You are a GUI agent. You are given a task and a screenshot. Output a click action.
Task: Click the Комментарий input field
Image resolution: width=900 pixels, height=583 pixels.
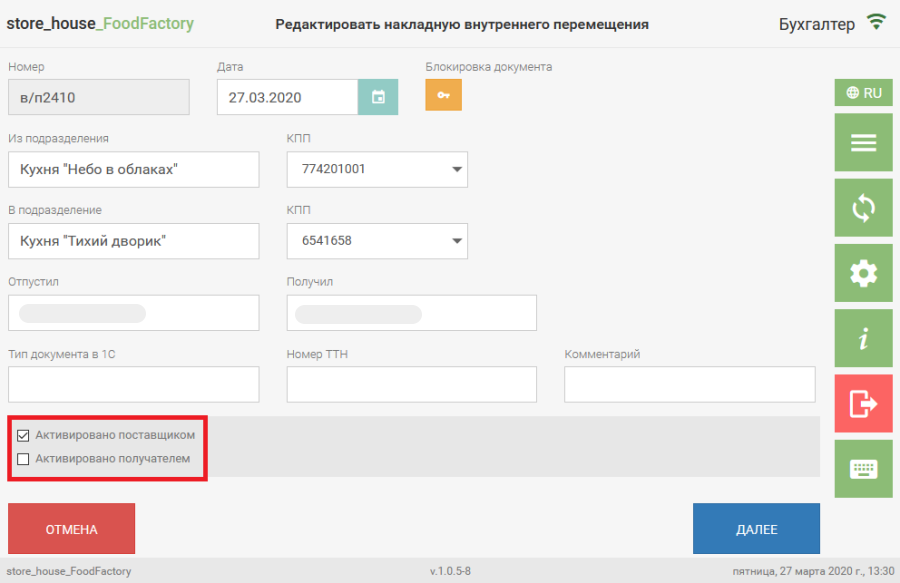[x=689, y=384]
